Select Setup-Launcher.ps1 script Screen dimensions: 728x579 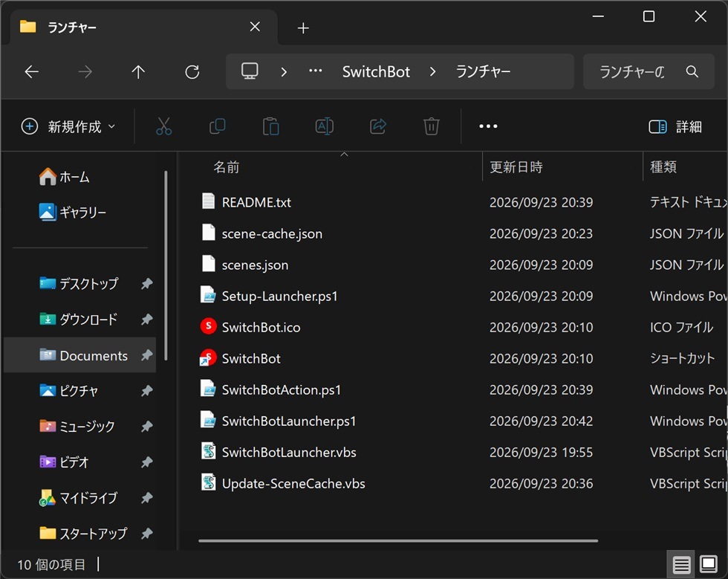pyautogui.click(x=279, y=296)
